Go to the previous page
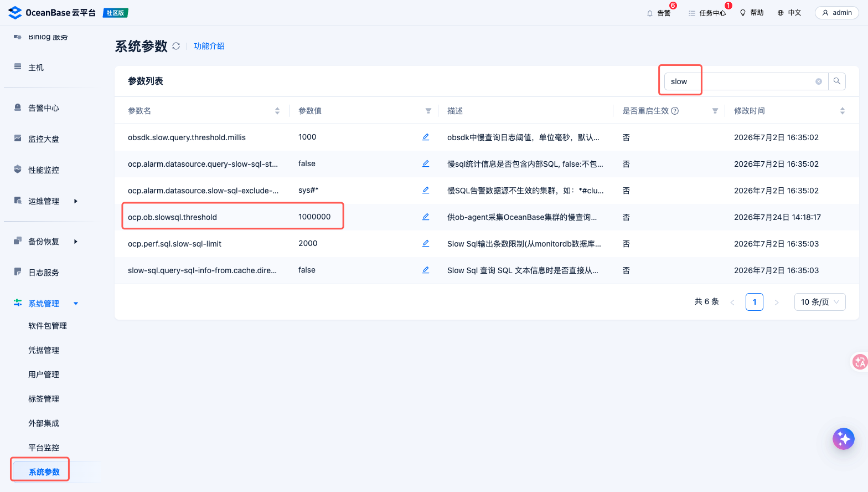 732,302
